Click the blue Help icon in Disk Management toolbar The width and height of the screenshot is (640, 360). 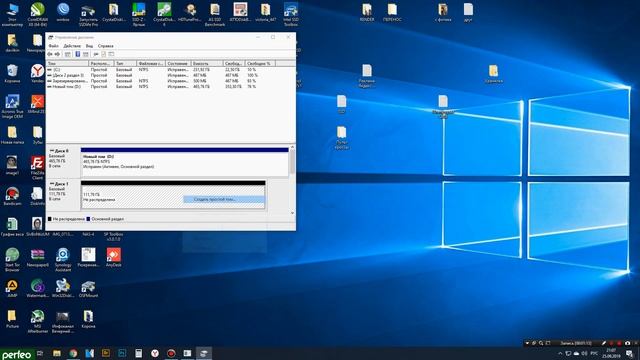coord(78,54)
